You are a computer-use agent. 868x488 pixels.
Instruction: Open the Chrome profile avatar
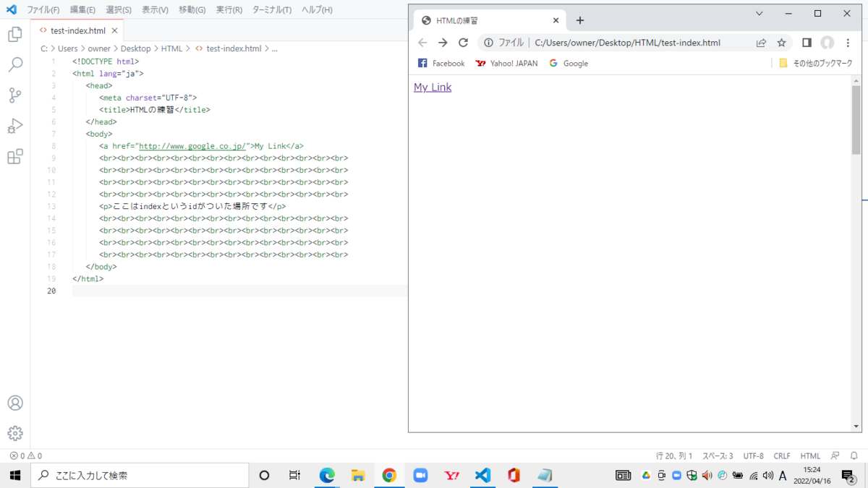pos(827,43)
